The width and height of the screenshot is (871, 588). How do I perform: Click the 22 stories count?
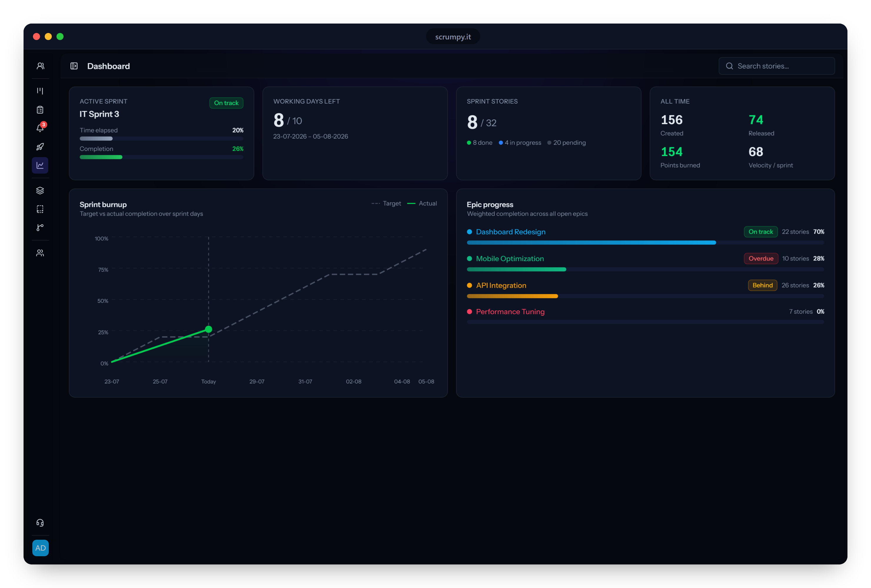coord(795,232)
